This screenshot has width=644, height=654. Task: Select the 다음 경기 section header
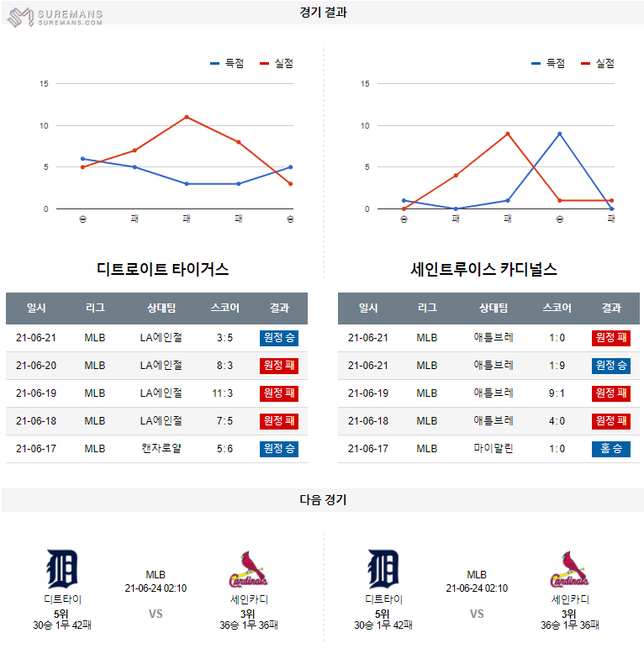[x=323, y=499]
